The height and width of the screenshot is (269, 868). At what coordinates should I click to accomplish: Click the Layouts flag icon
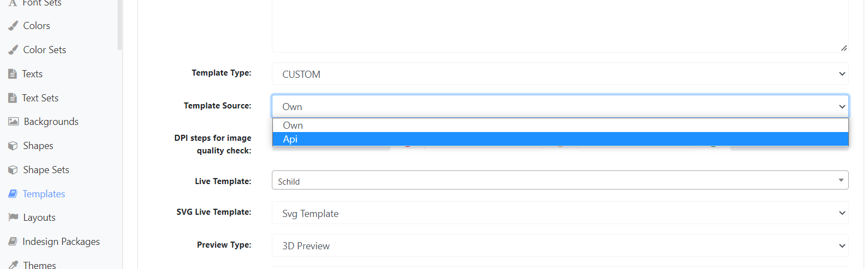click(x=13, y=218)
